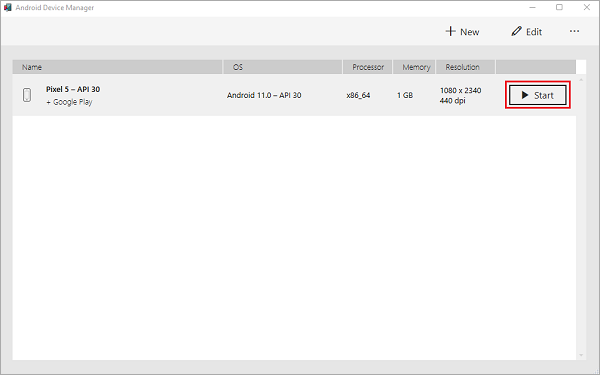Click the "440 dpi" value
Viewport: 600px width, 375px height.
point(453,101)
